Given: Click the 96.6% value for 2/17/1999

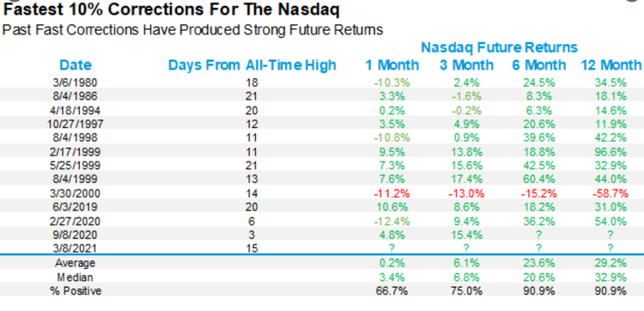Looking at the screenshot, I should point(611,152).
